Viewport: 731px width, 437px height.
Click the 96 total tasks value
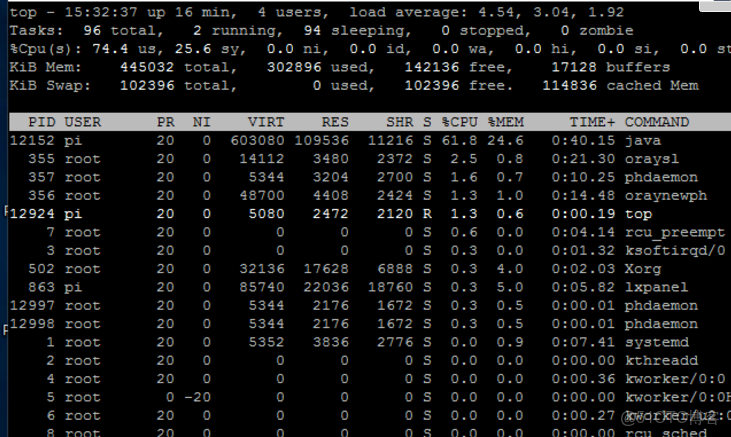click(x=92, y=30)
